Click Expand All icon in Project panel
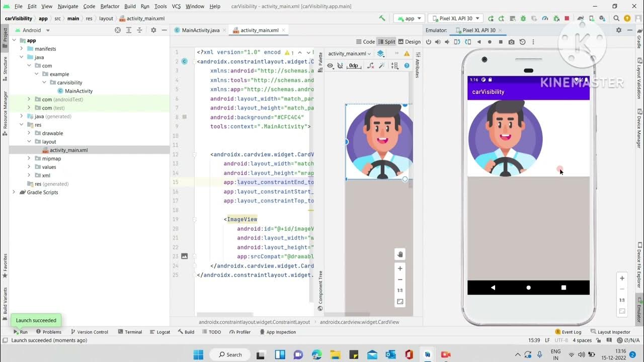 [x=129, y=30]
